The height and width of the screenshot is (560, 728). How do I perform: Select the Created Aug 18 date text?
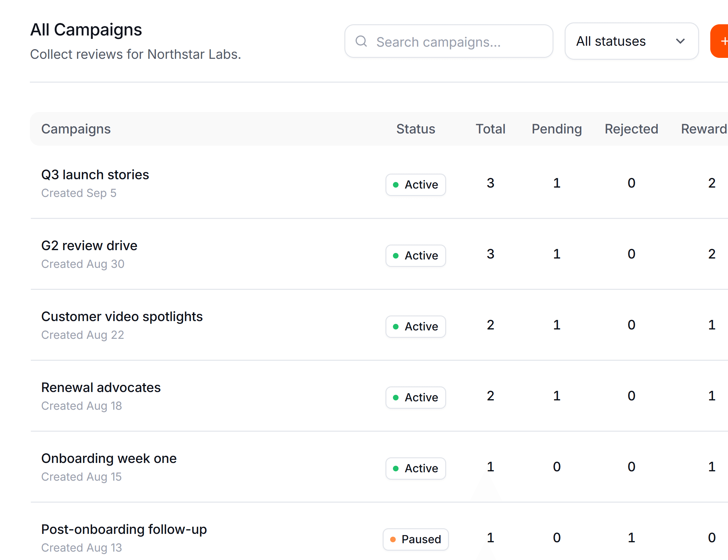(x=81, y=406)
